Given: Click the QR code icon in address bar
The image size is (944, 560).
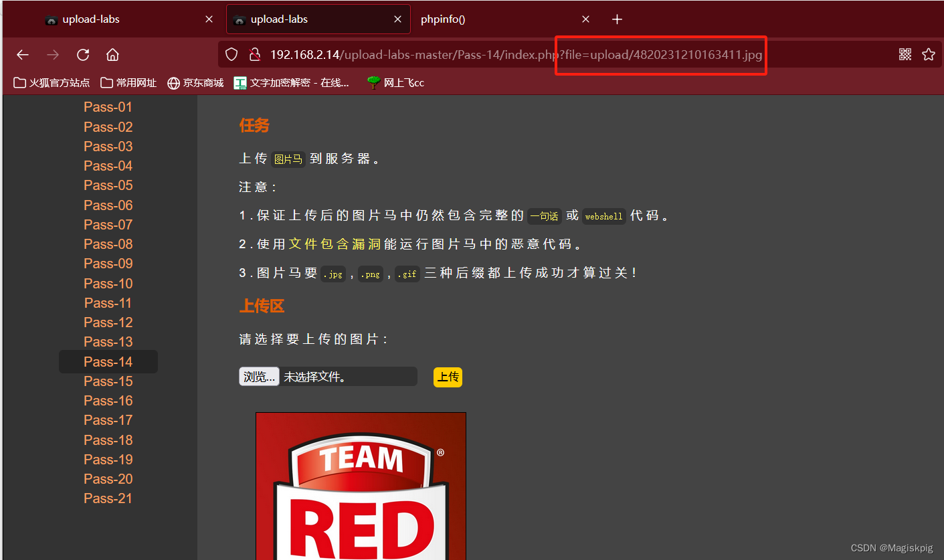Looking at the screenshot, I should click(x=905, y=54).
